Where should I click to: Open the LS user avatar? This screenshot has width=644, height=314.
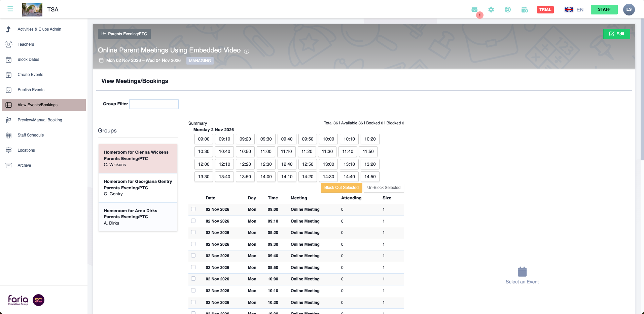[629, 9]
